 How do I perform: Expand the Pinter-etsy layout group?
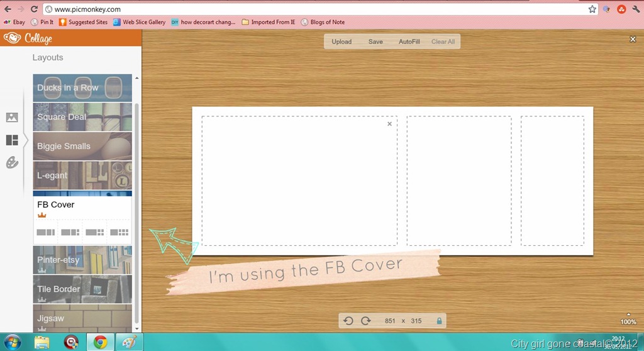(82, 260)
